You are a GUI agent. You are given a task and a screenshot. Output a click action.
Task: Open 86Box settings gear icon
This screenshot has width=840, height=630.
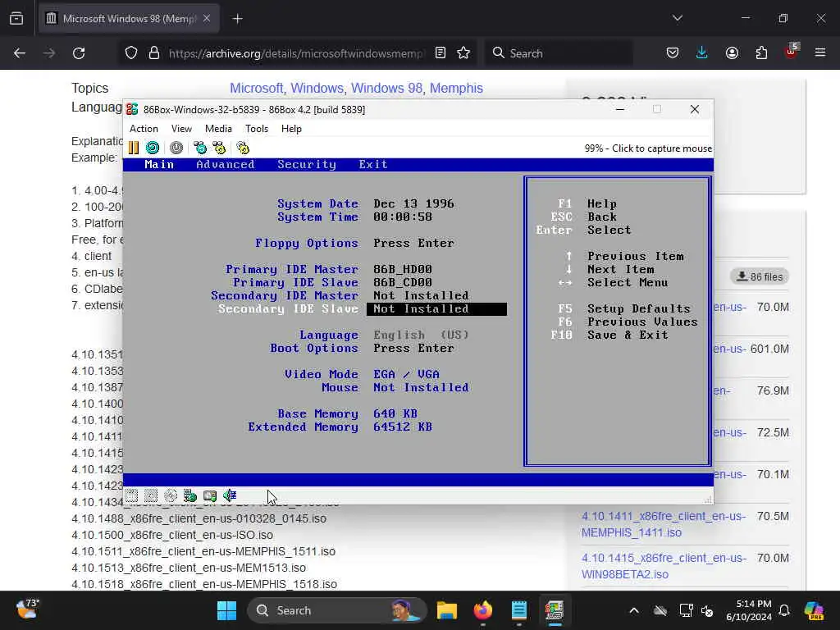pos(243,148)
